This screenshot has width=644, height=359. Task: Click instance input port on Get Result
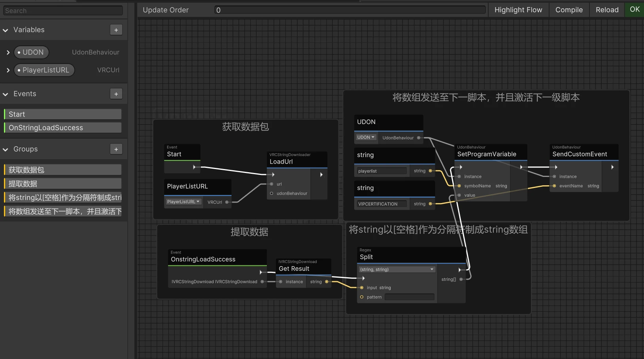(281, 282)
